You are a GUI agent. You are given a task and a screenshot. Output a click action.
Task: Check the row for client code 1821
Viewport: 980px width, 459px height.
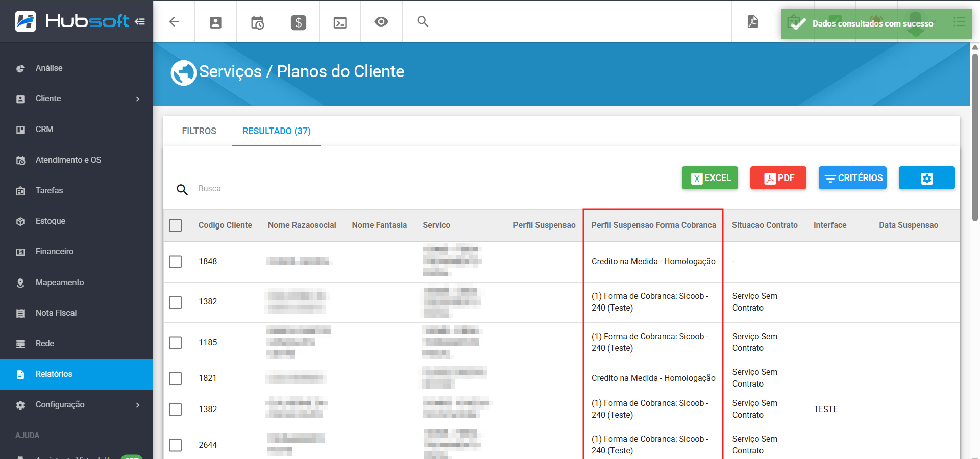pyautogui.click(x=176, y=378)
